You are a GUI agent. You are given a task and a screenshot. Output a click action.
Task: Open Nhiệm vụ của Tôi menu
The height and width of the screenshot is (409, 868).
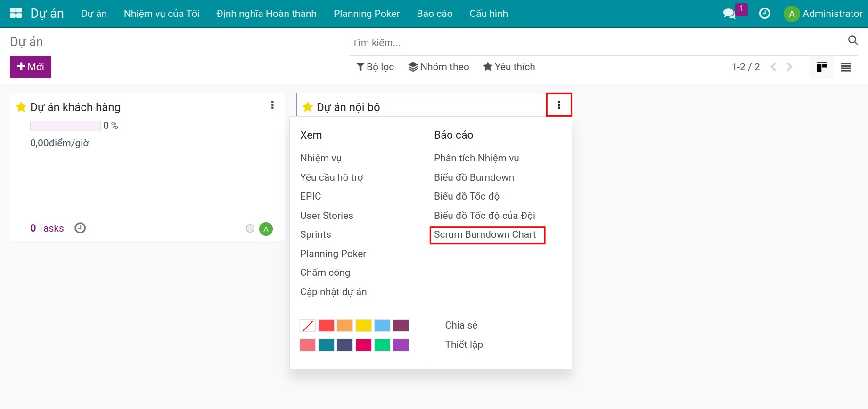pyautogui.click(x=162, y=14)
